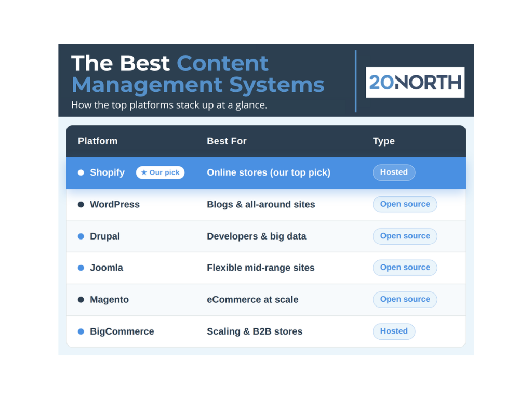The width and height of the screenshot is (532, 399).
Task: Click the Platform column header
Action: pyautogui.click(x=98, y=141)
